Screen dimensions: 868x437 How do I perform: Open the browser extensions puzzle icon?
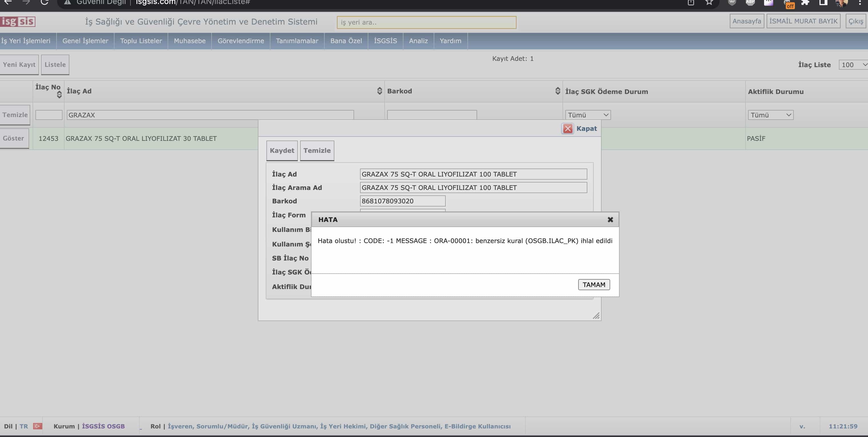point(805,3)
